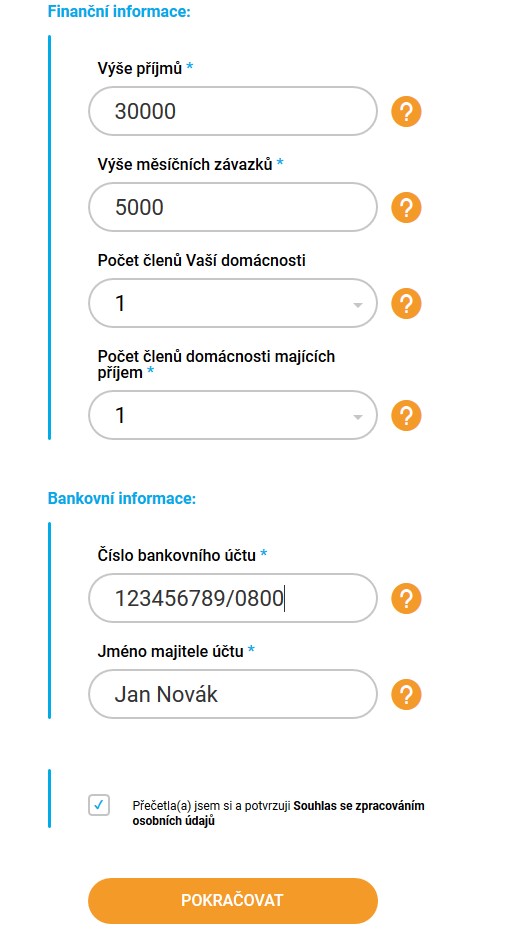Open Souhlas se zpracováním osobních údajů link
The height and width of the screenshot is (944, 506).
click(278, 813)
